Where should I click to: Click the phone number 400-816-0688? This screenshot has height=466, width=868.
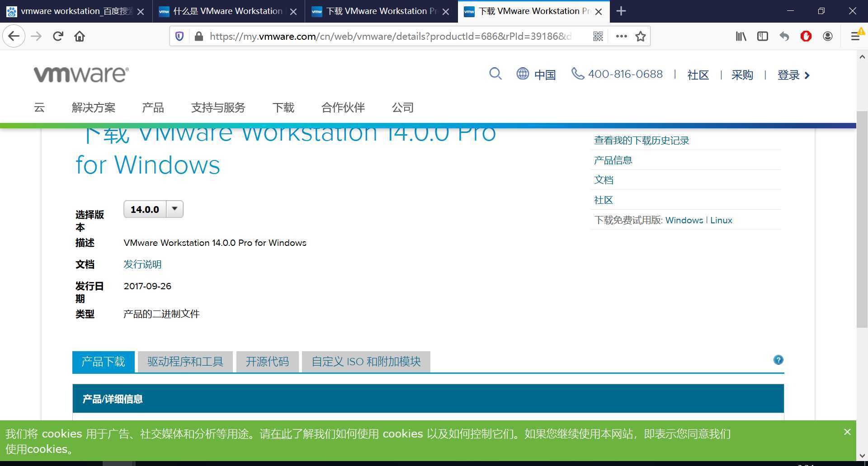click(x=625, y=74)
